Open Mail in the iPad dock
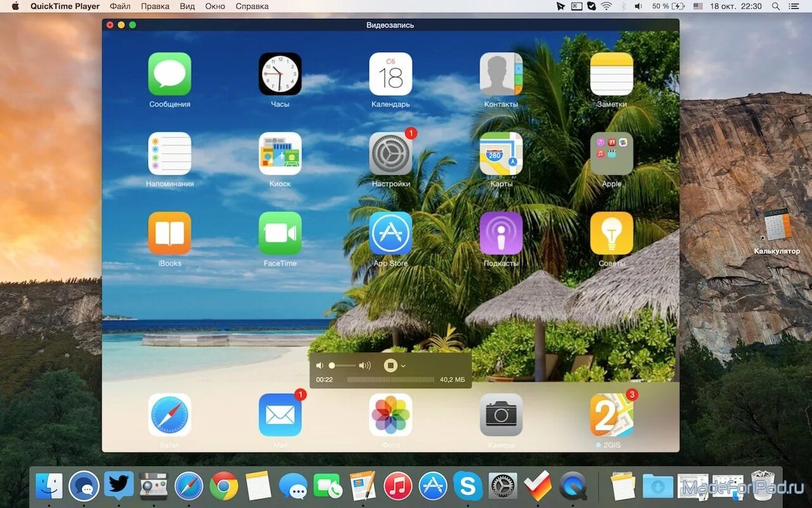812x508 pixels. tap(280, 415)
